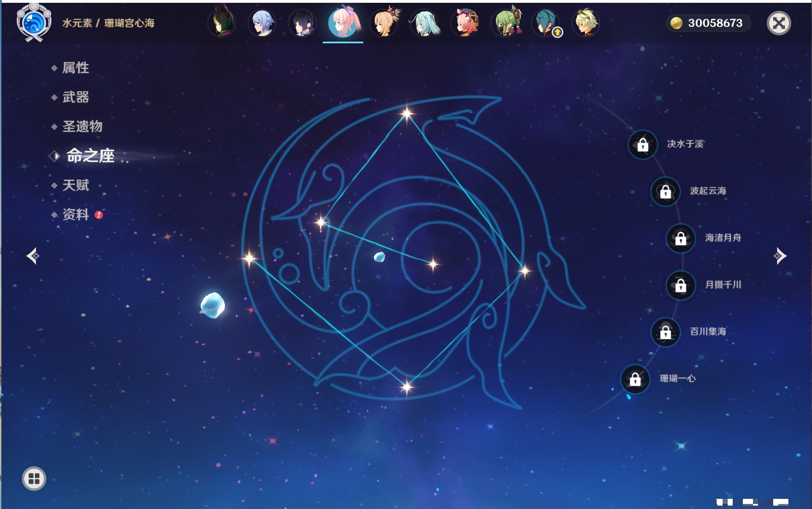The height and width of the screenshot is (509, 812).
Task: Select the Tighnari avatar with dark green hair
Action: [x=222, y=22]
